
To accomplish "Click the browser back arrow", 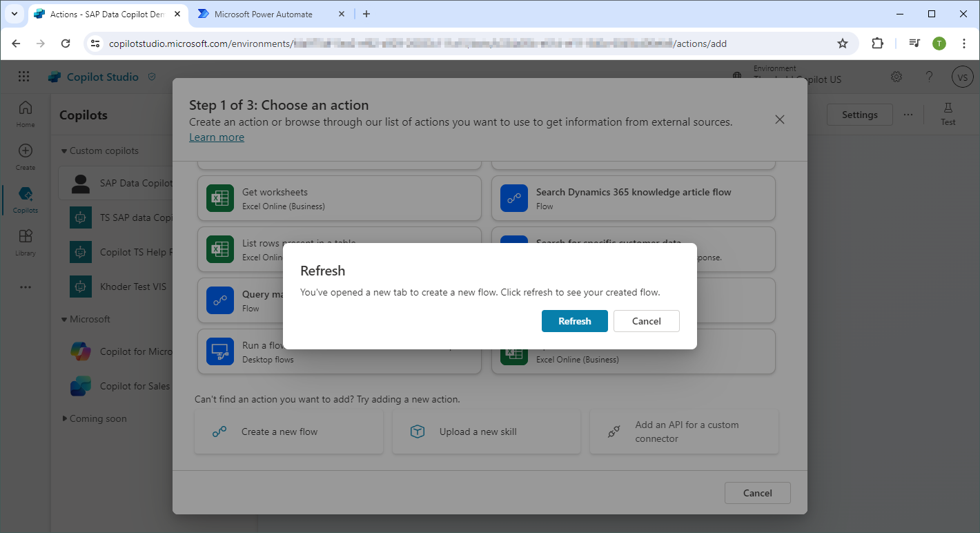I will tap(17, 43).
